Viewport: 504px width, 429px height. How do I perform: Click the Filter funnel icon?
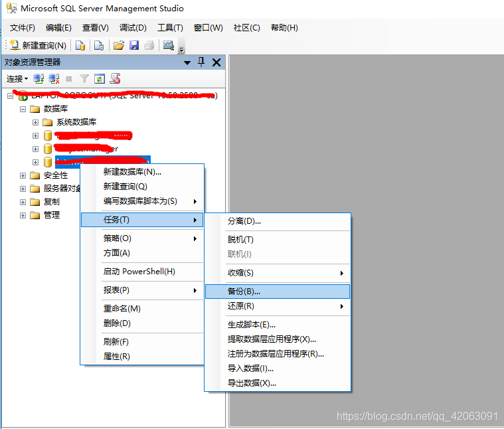point(84,79)
